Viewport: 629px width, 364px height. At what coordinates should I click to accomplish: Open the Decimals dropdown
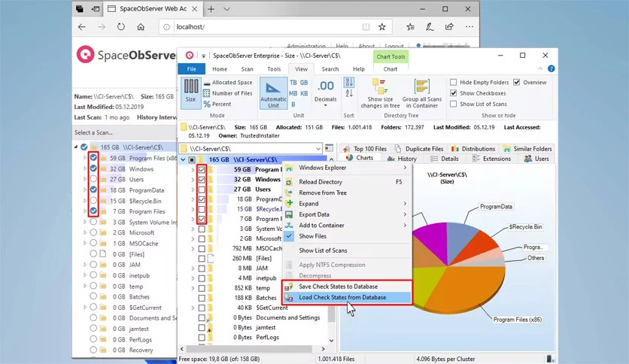pyautogui.click(x=325, y=95)
